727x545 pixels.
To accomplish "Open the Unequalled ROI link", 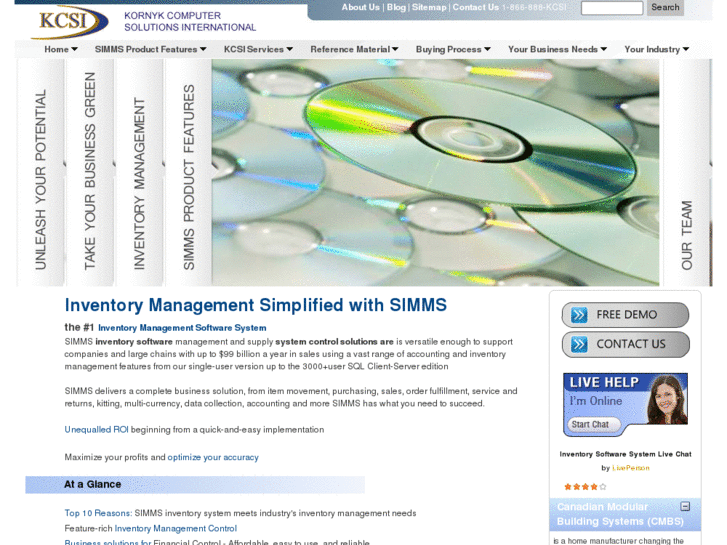I will coord(96,430).
